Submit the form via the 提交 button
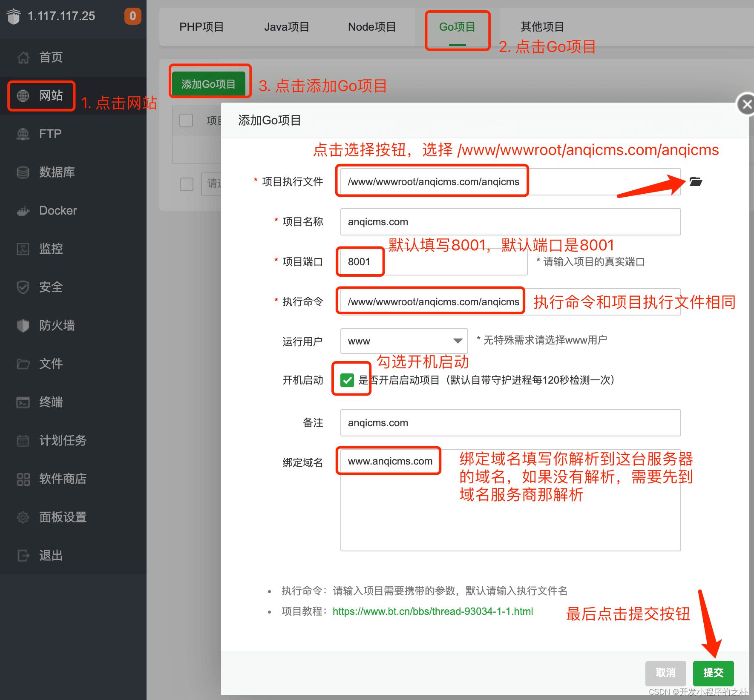754x700 pixels. [713, 673]
